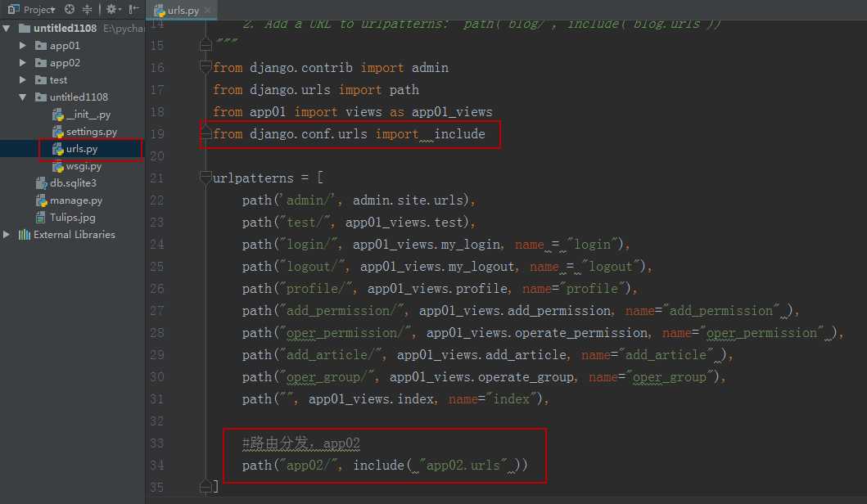Click 'app01_views.add_permission' on line 27
867x504 pixels.
pyautogui.click(x=515, y=311)
